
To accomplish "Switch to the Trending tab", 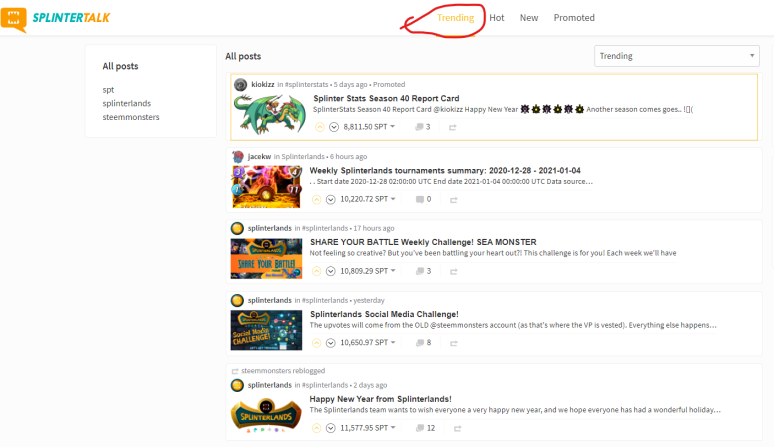I will (x=455, y=18).
